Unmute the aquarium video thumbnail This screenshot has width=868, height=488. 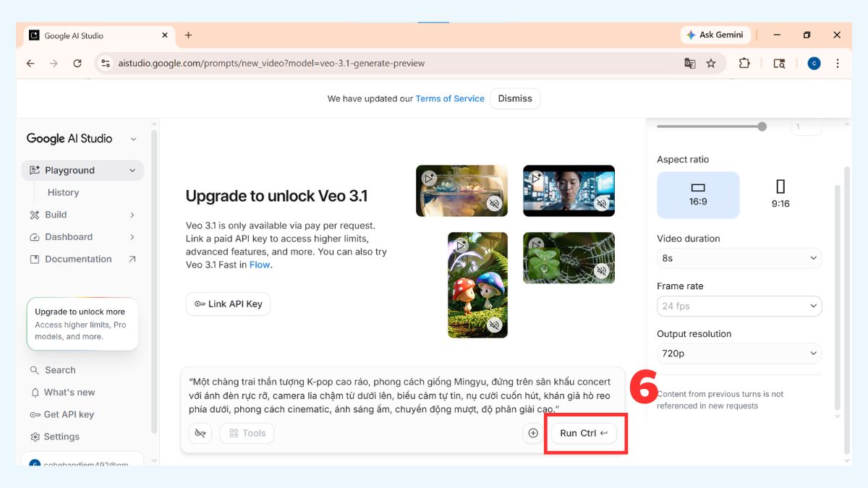point(494,204)
